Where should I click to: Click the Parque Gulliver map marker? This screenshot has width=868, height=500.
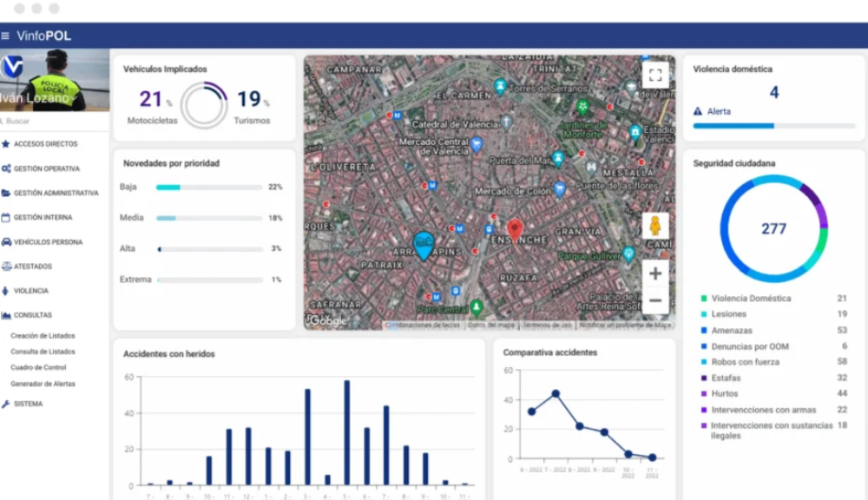(x=628, y=253)
